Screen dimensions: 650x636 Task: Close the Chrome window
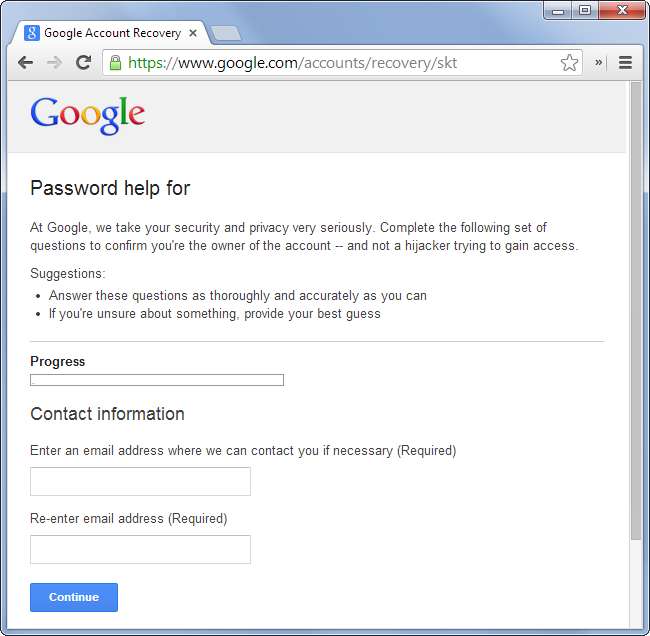[622, 10]
